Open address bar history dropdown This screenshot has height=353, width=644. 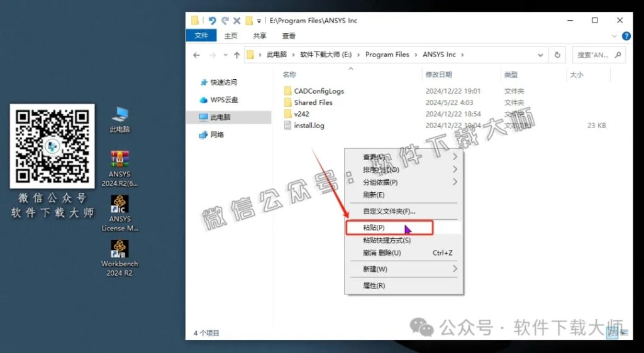(x=540, y=55)
